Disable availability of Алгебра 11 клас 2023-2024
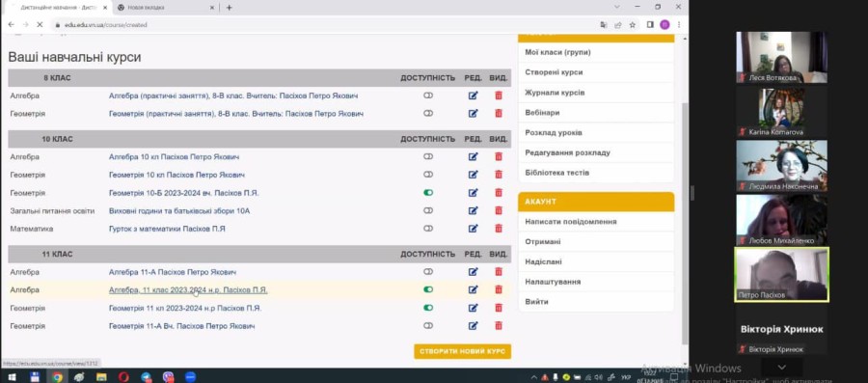868x383 pixels. point(428,289)
